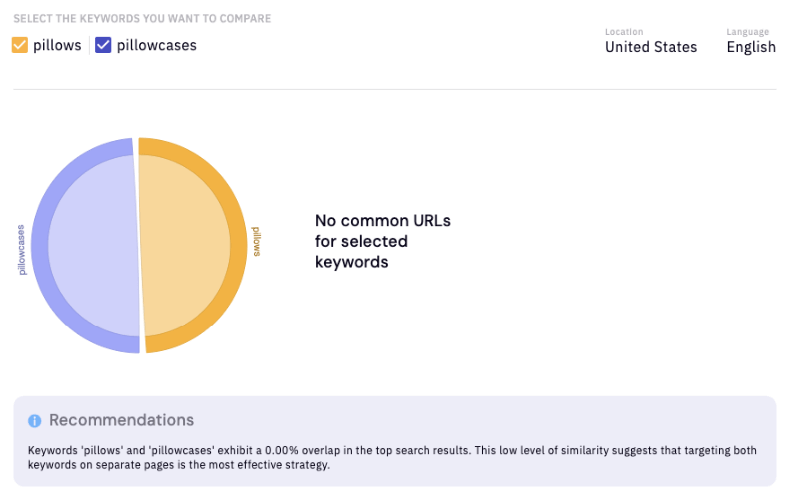Click the info icon beside Recommendations
Viewport: 789px width, 500px height.
click(35, 421)
